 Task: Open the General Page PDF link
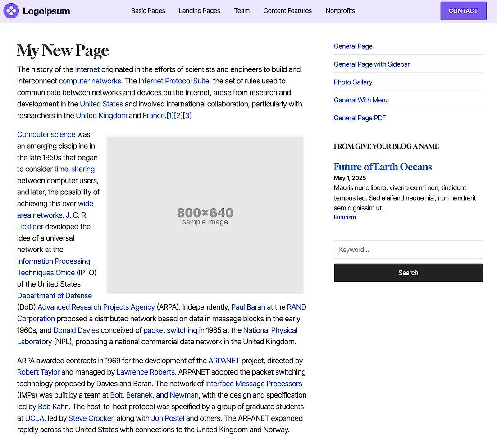point(360,118)
